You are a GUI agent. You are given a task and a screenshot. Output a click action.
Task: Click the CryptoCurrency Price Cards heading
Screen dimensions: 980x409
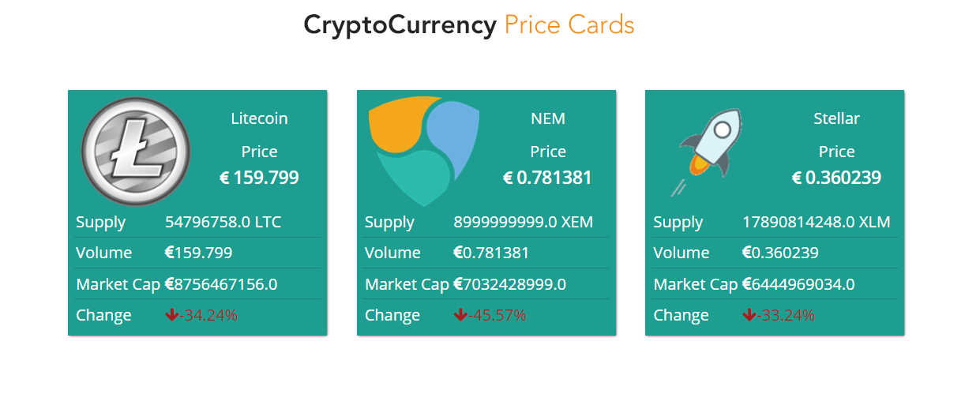[x=469, y=24]
